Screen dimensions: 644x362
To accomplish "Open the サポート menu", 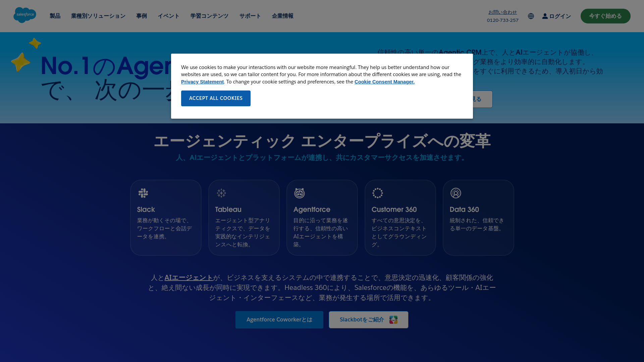I will tap(250, 16).
